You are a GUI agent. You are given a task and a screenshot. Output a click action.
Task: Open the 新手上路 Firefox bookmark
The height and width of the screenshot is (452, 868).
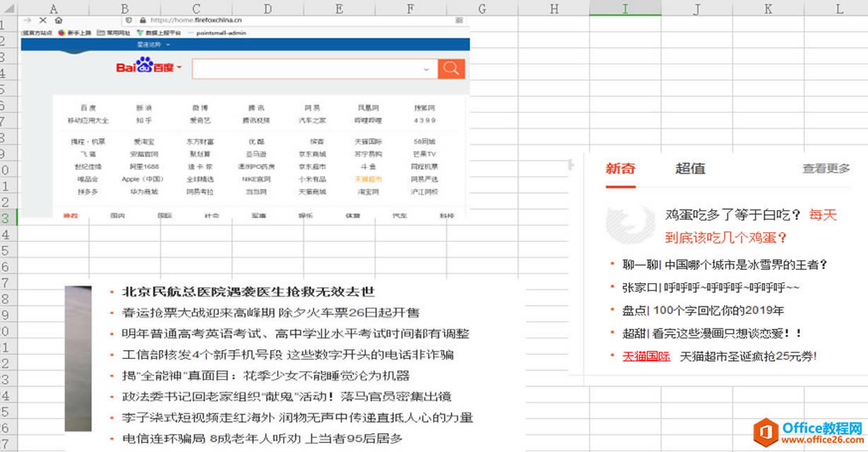click(x=75, y=33)
